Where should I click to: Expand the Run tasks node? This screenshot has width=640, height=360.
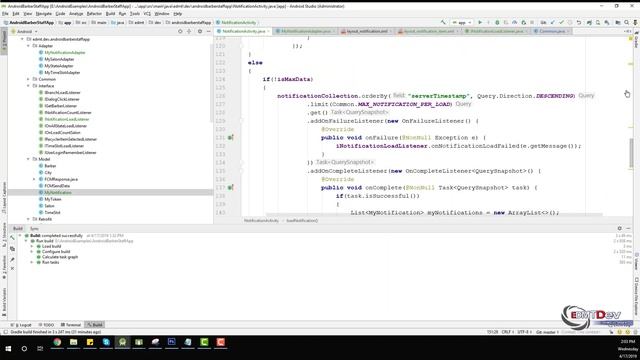point(32,262)
